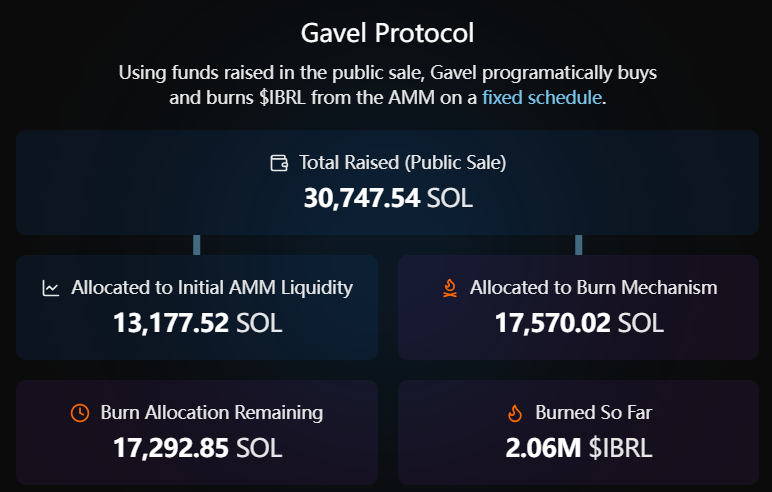The height and width of the screenshot is (492, 772).
Task: Click the 2.06M $IBRL burned value
Action: (579, 447)
